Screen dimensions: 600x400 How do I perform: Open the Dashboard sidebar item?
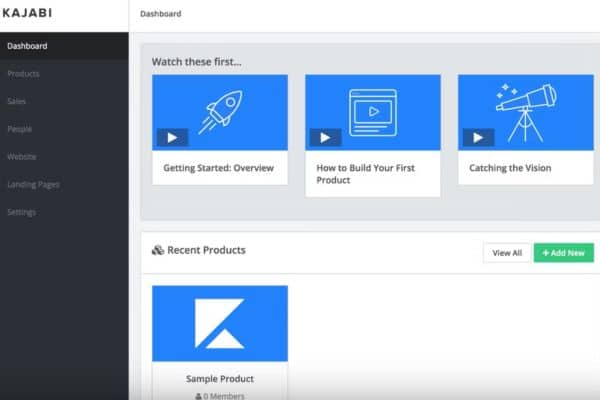point(64,46)
